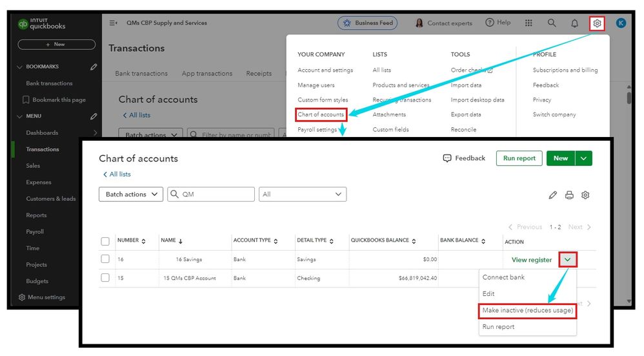Image resolution: width=644 pixels, height=356 pixels.
Task: Open Subscriptions and billing
Action: tap(565, 70)
